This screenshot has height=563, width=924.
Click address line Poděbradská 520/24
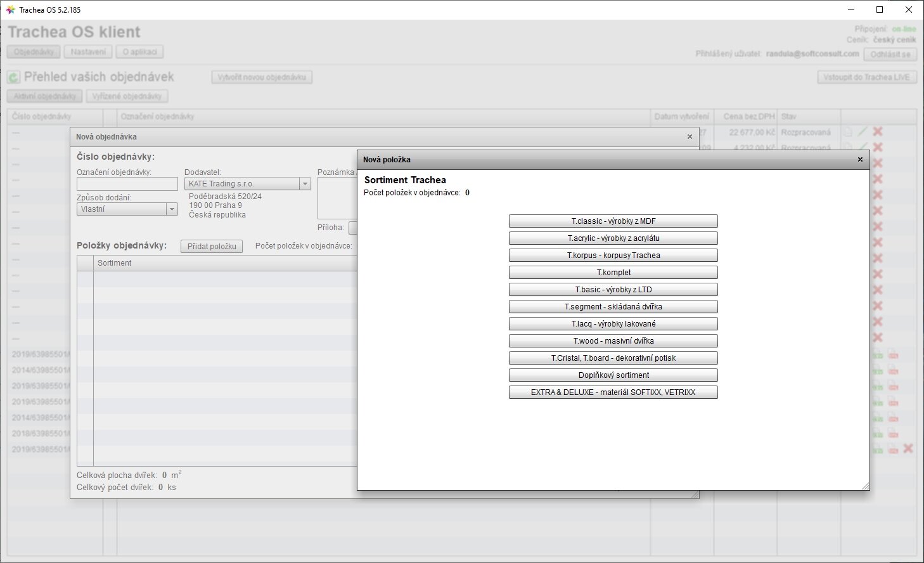[x=225, y=197]
